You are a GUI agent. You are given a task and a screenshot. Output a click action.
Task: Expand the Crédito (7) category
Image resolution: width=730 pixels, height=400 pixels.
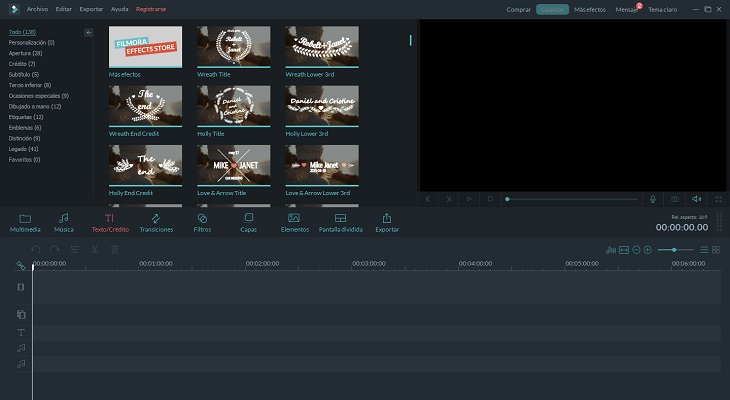pos(23,64)
